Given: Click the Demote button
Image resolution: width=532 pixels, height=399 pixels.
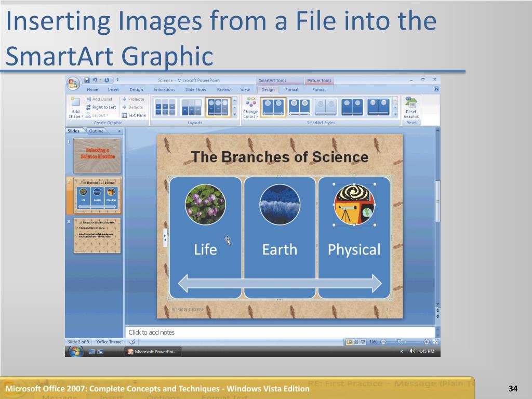Looking at the screenshot, I should click(x=133, y=107).
